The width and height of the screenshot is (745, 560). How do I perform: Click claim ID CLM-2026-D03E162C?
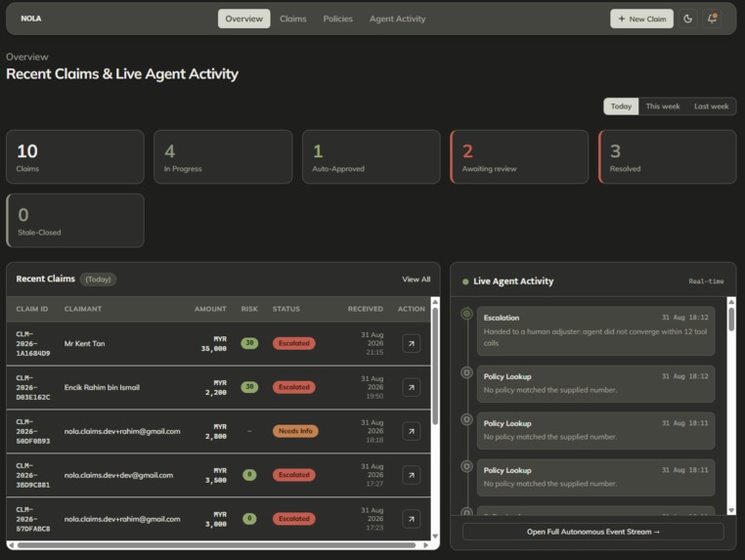point(33,387)
